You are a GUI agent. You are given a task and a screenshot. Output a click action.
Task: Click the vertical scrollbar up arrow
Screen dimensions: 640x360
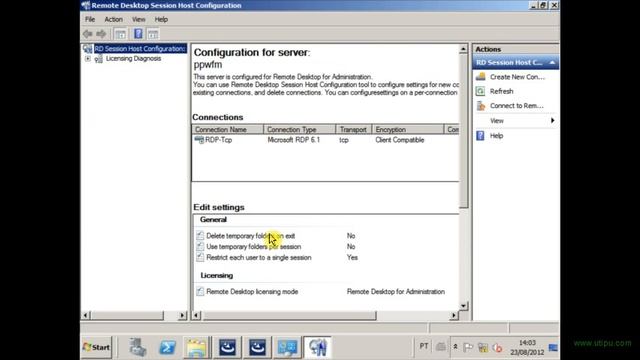tap(463, 49)
